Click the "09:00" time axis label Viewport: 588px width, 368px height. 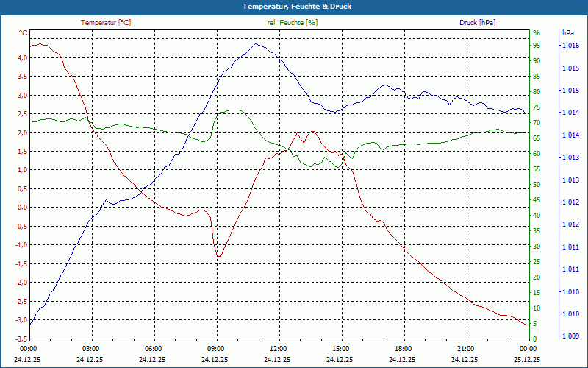click(217, 349)
